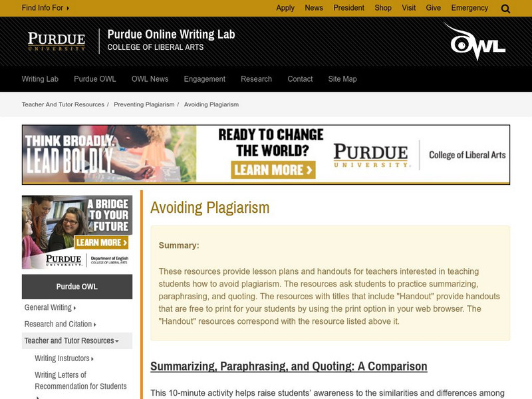Viewport: 532px width, 399px height.
Task: Open the Visit link
Action: tap(409, 8)
